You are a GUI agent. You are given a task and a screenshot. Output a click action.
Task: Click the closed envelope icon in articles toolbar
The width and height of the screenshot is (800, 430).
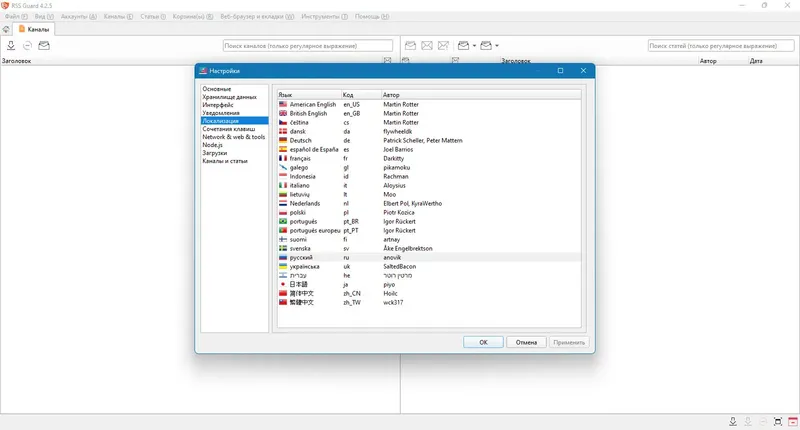click(427, 45)
